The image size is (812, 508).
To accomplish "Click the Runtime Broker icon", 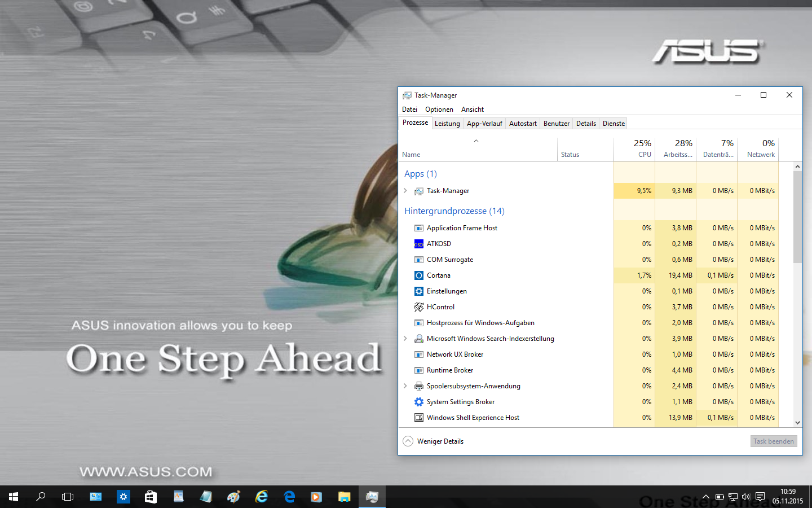I will click(x=419, y=370).
